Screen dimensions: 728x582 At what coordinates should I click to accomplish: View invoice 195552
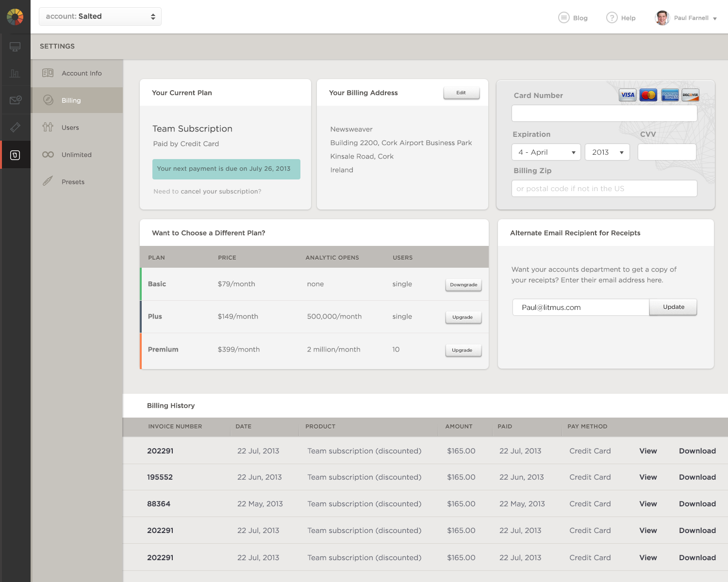pos(648,477)
